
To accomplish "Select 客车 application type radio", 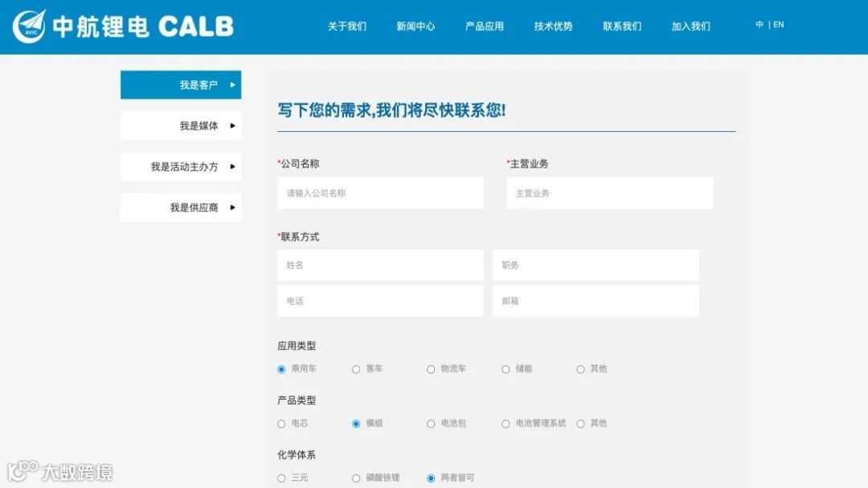I will [x=356, y=370].
